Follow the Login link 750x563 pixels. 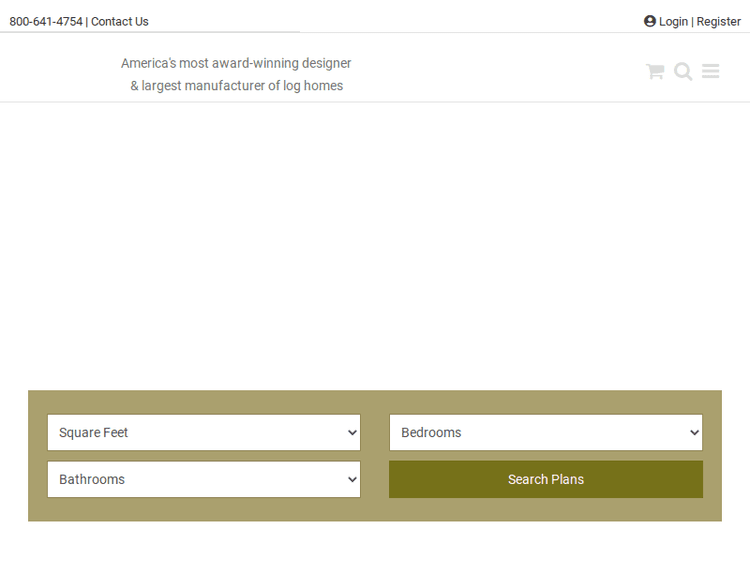(673, 21)
